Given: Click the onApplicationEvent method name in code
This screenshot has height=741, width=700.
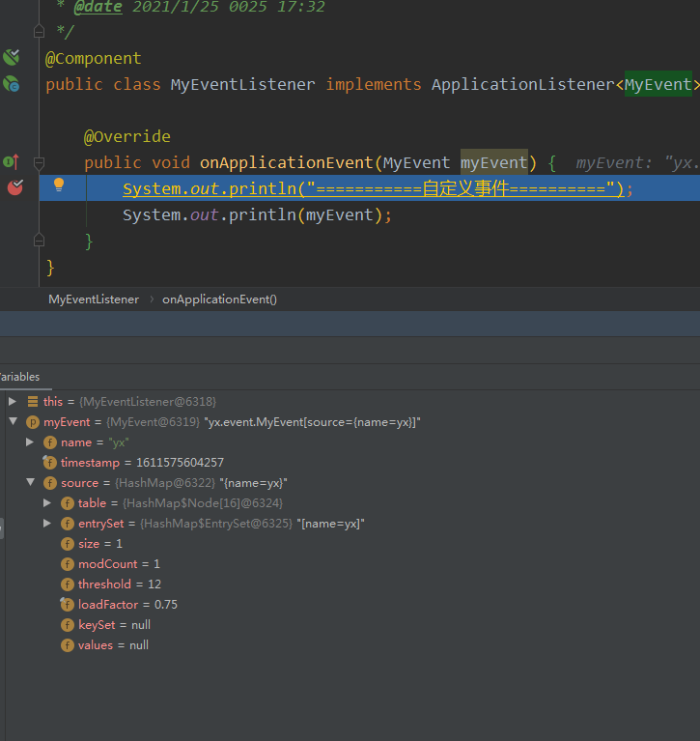Looking at the screenshot, I should [x=286, y=162].
